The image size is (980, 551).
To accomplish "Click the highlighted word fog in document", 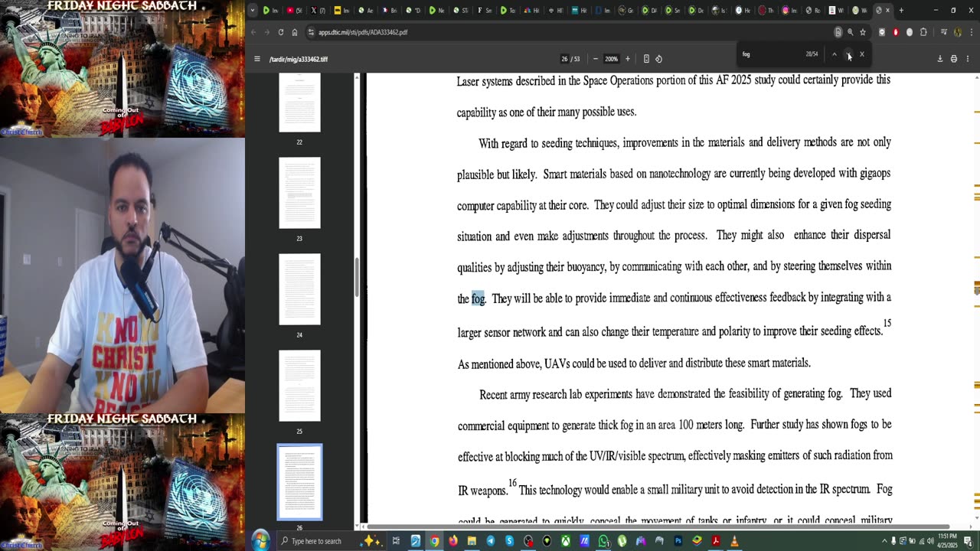I will coord(479,298).
